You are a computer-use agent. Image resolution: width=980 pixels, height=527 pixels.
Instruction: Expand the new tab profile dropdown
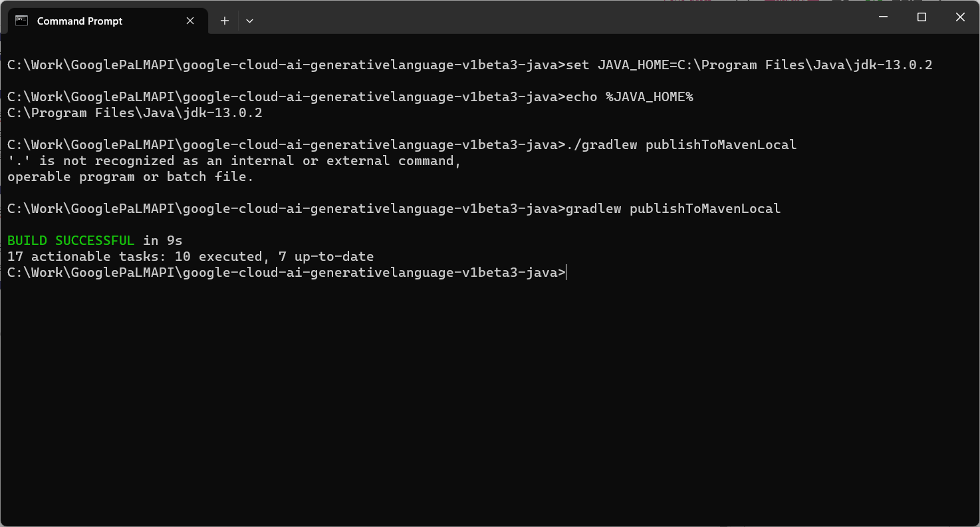(249, 21)
